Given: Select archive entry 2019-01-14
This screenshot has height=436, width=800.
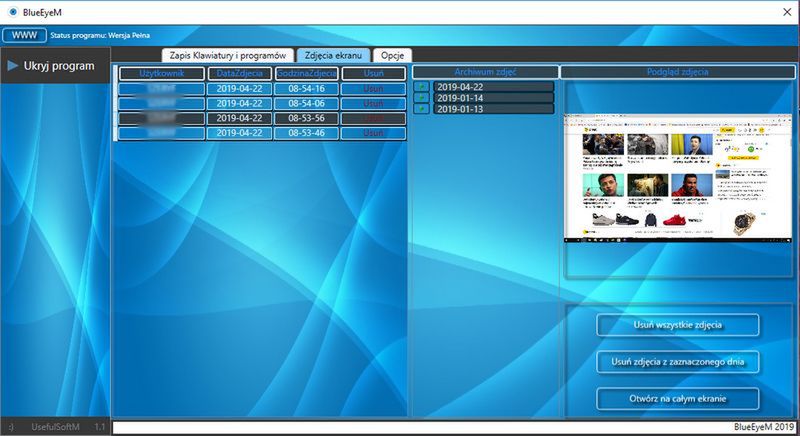Looking at the screenshot, I should [x=493, y=98].
